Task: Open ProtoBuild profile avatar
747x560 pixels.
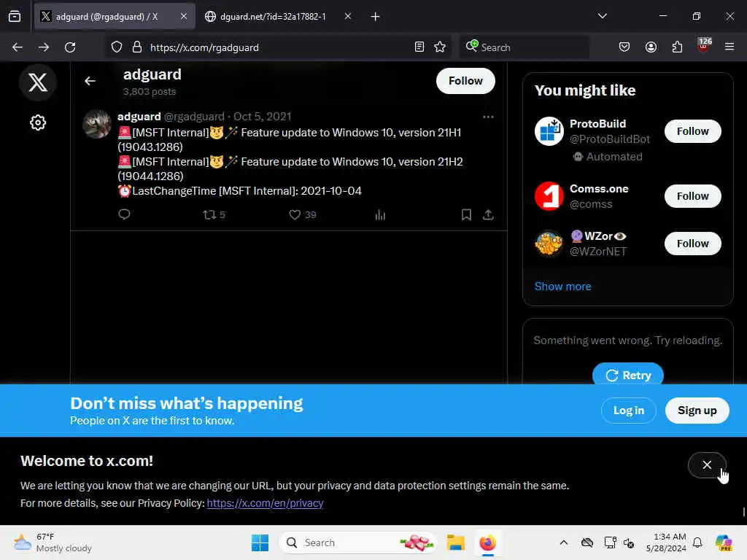Action: pyautogui.click(x=549, y=131)
